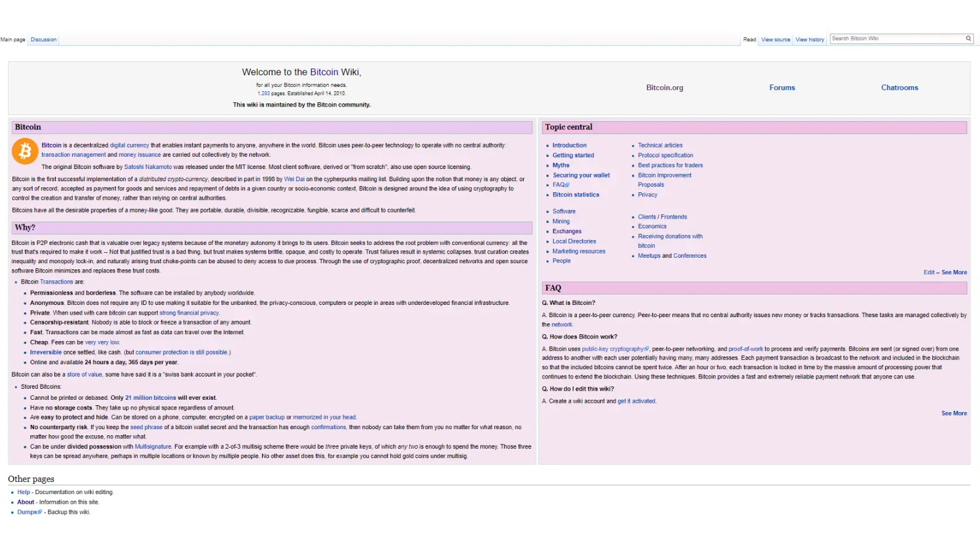The width and height of the screenshot is (980, 551).
Task: Open Best practices for traders link
Action: pos(671,165)
